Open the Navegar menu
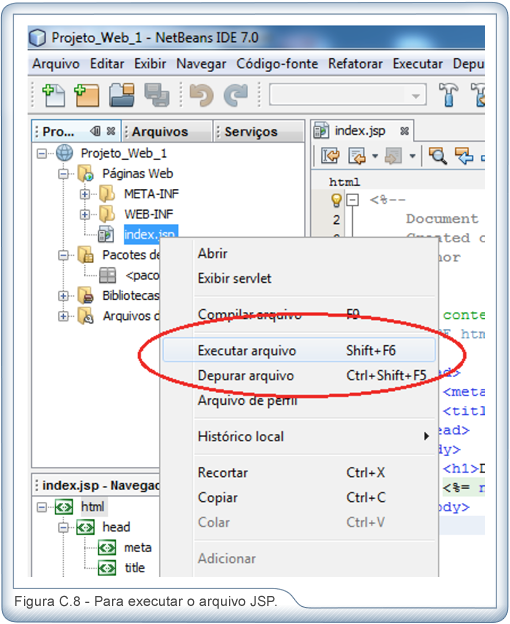 201,64
